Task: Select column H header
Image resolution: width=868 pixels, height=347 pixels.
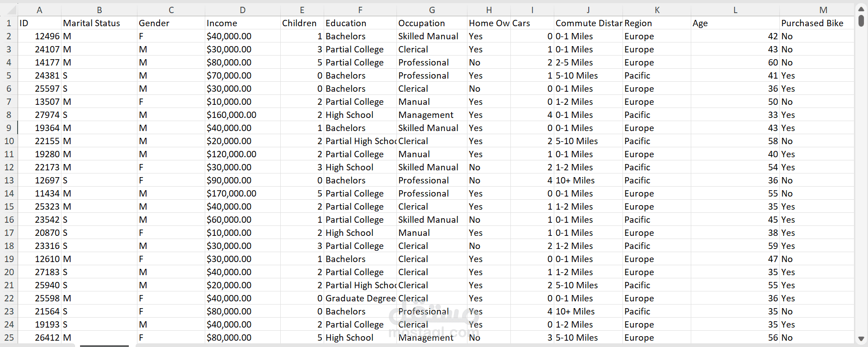Action: tap(489, 9)
